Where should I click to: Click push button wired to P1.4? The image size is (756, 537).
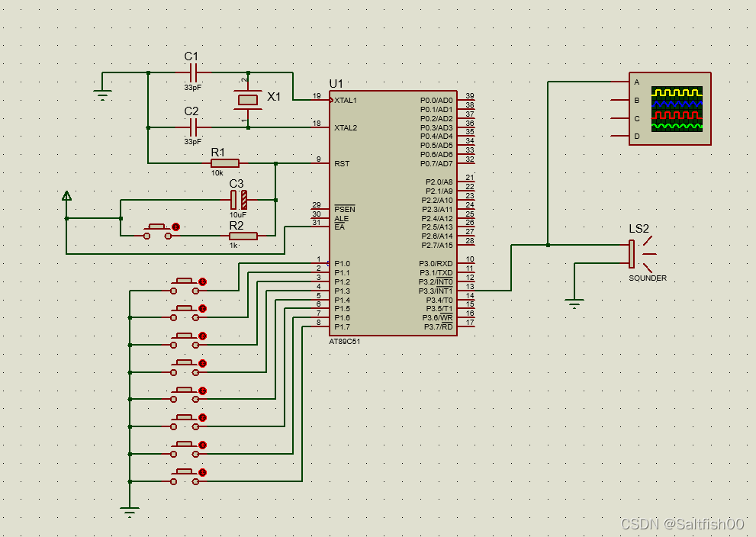(185, 395)
